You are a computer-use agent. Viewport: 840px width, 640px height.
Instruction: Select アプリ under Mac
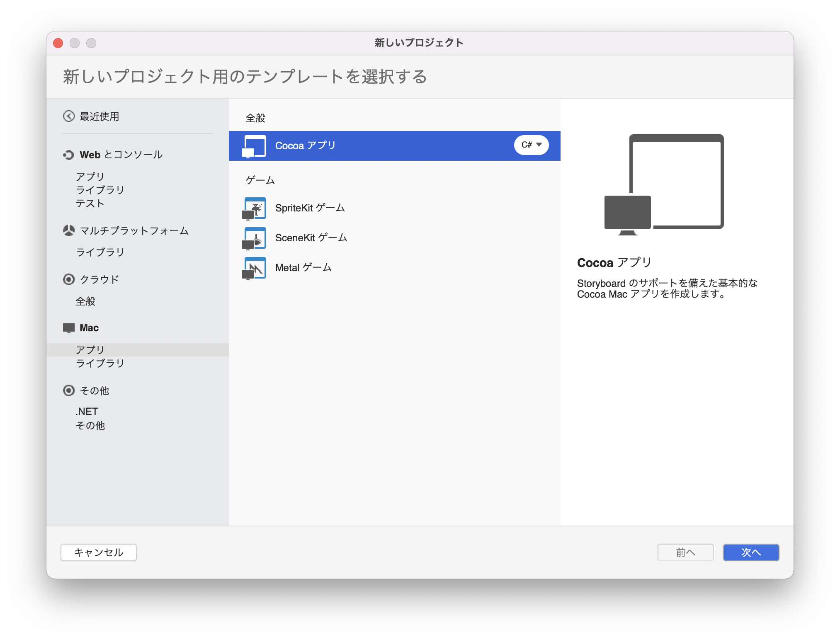[x=138, y=350]
